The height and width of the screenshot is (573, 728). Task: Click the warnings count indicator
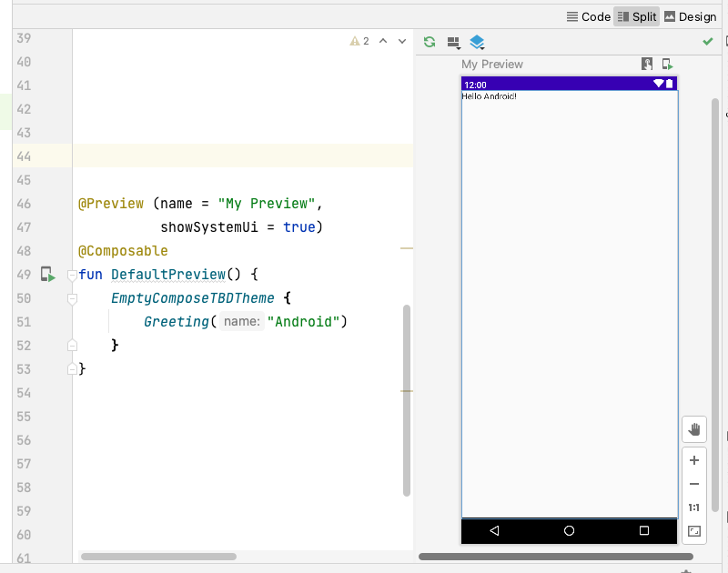coord(359,41)
